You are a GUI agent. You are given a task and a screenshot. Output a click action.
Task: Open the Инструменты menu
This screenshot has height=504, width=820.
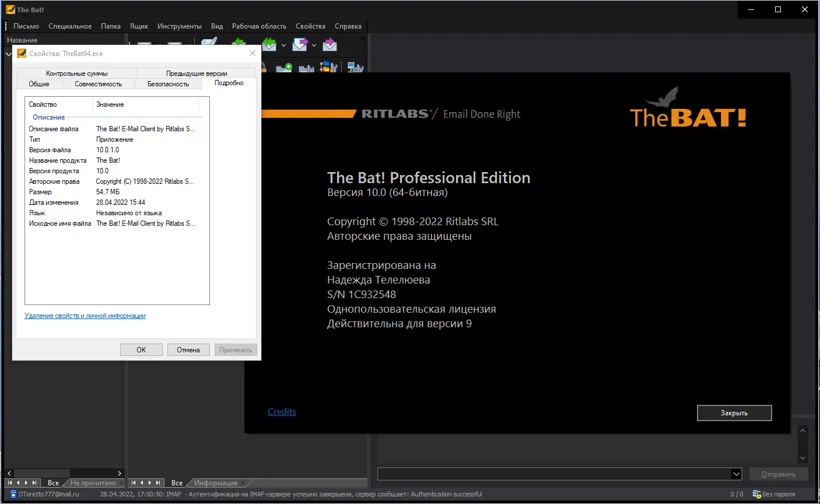[180, 26]
